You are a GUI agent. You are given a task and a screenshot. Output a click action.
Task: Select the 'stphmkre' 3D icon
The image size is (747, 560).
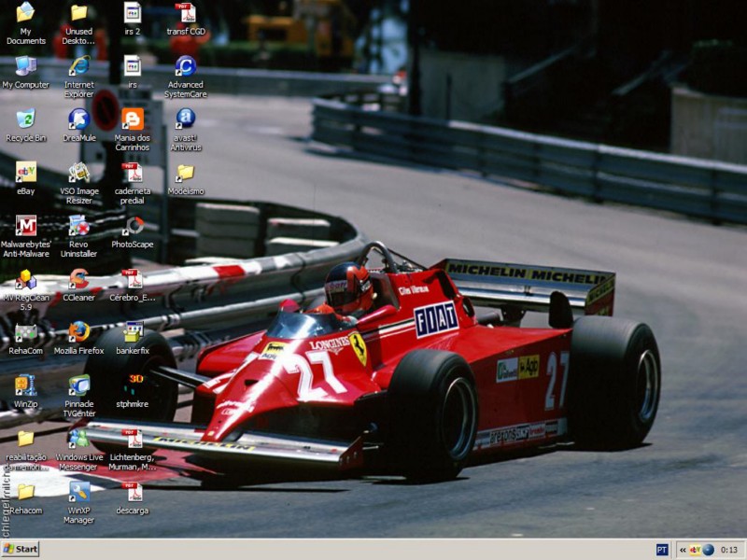(133, 385)
